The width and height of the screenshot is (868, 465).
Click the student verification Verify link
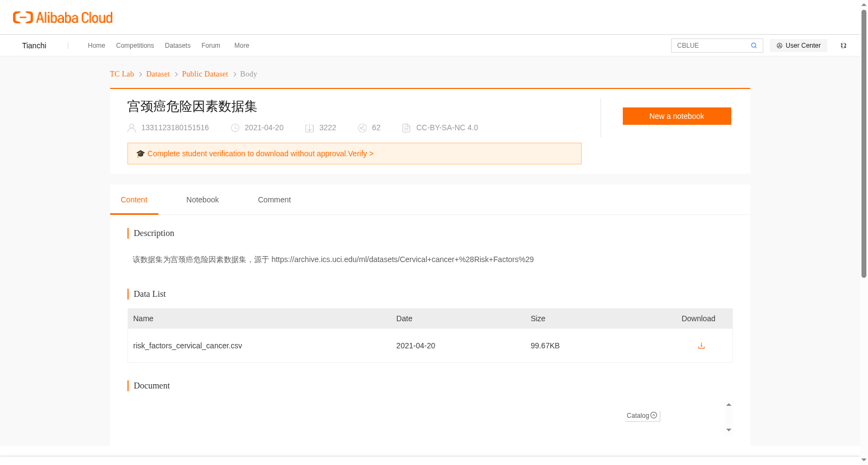pyautogui.click(x=360, y=154)
